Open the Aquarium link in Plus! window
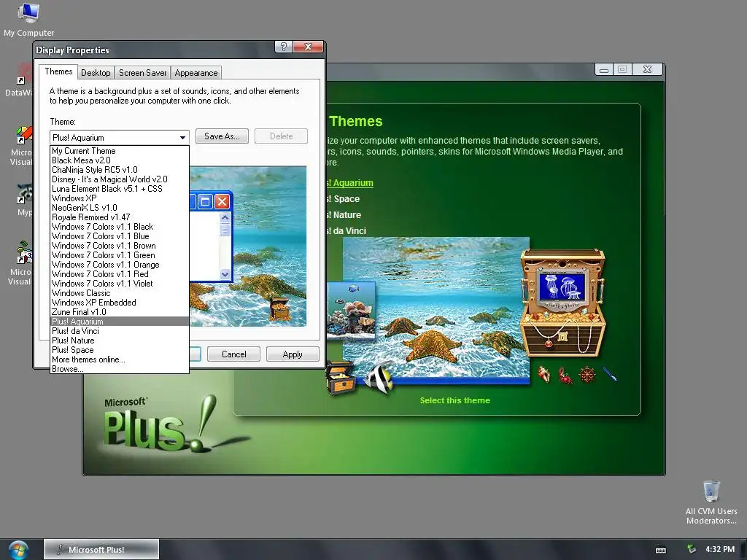 pos(350,183)
